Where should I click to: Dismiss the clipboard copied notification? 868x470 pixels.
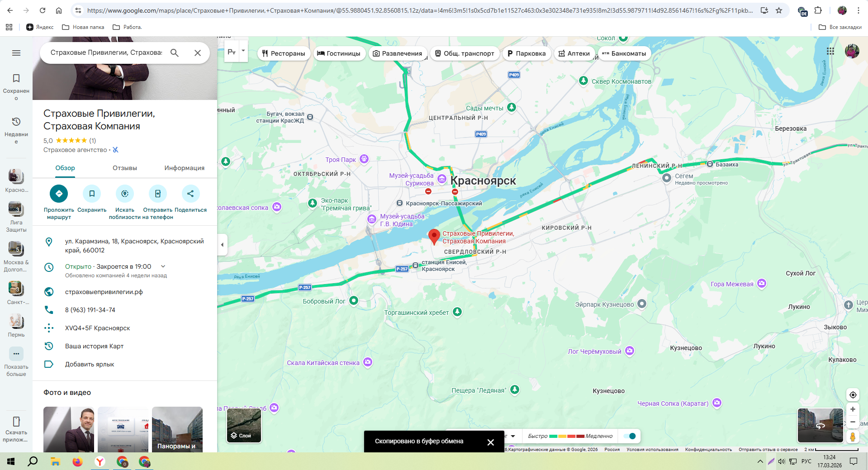(x=491, y=442)
